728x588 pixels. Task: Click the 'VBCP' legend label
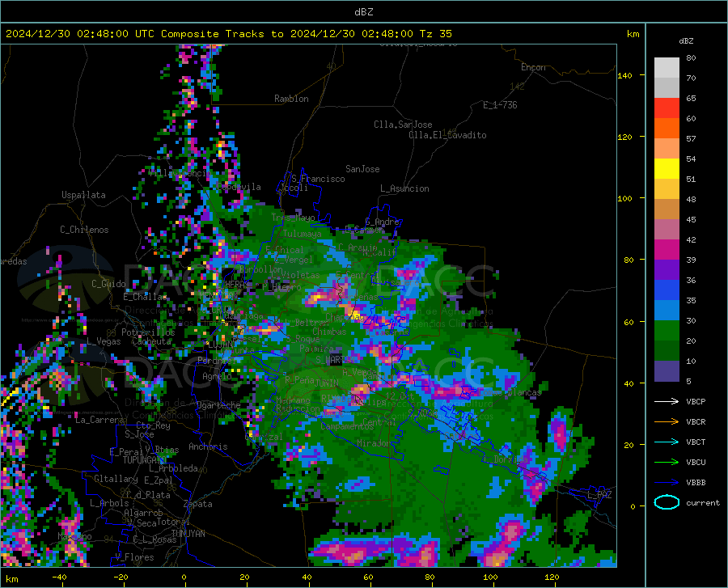[x=696, y=401]
